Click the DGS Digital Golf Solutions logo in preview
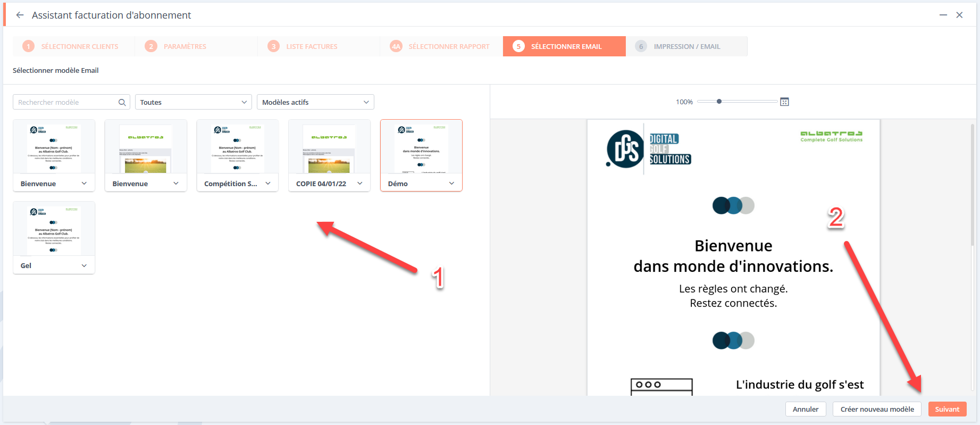The width and height of the screenshot is (980, 425). click(x=649, y=149)
